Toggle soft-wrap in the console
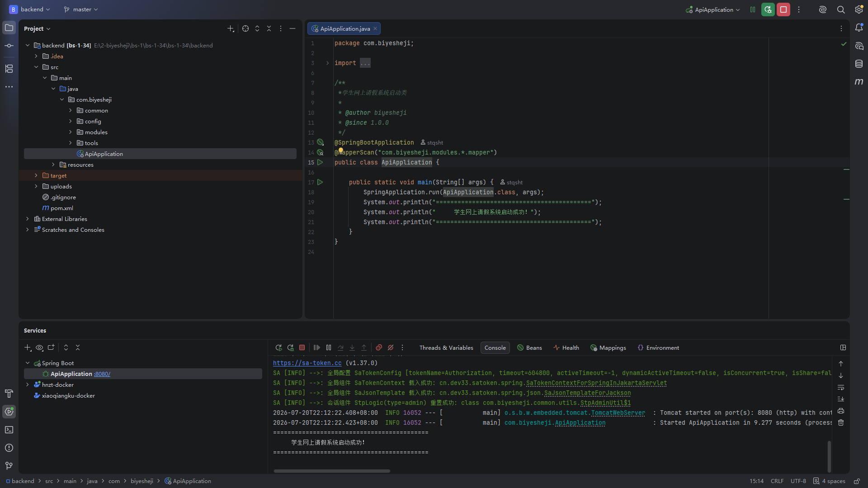This screenshot has height=488, width=868. (841, 388)
